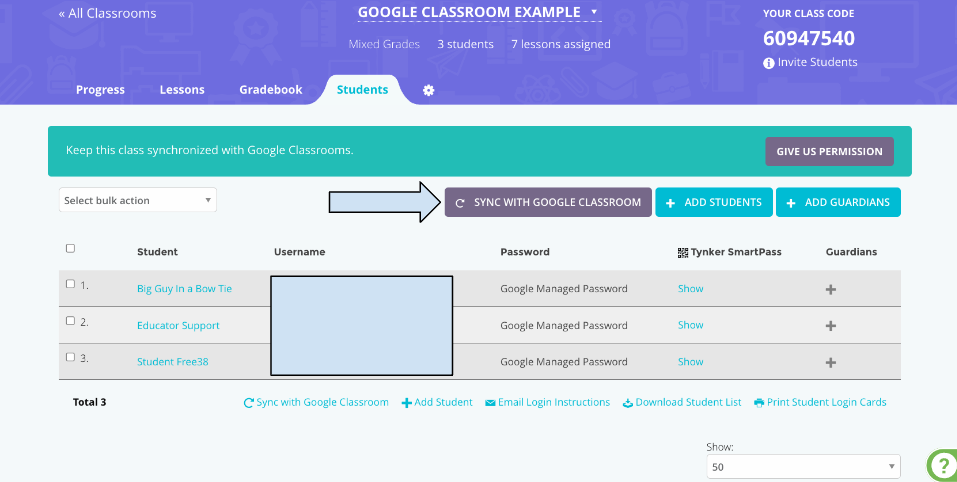
Task: Click the 'Total 3' text
Action: pos(90,402)
